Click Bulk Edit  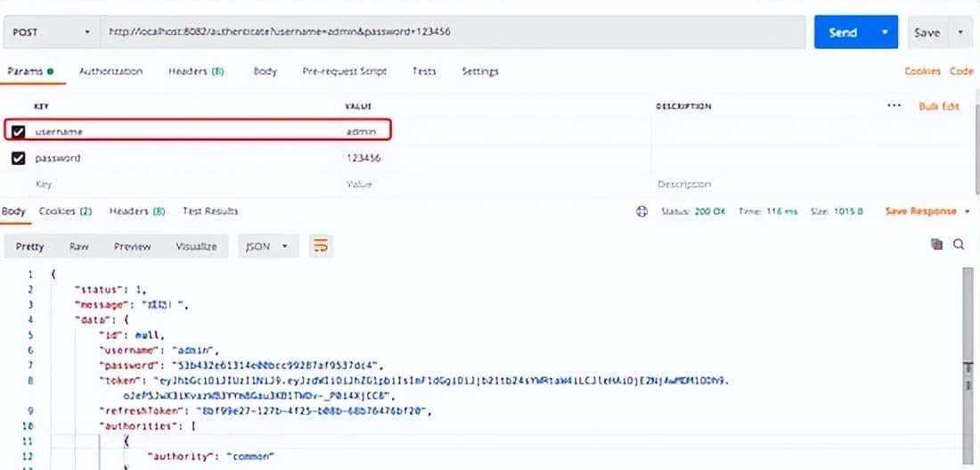pos(939,106)
